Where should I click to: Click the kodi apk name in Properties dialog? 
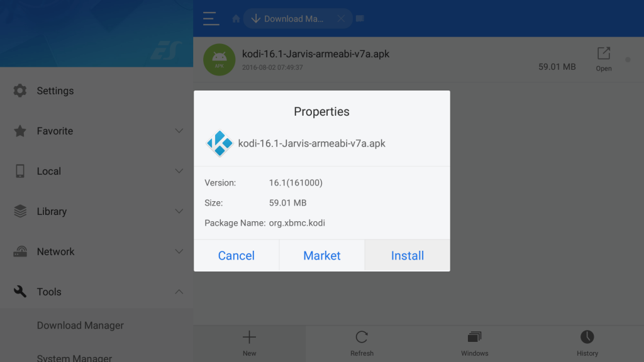(312, 143)
